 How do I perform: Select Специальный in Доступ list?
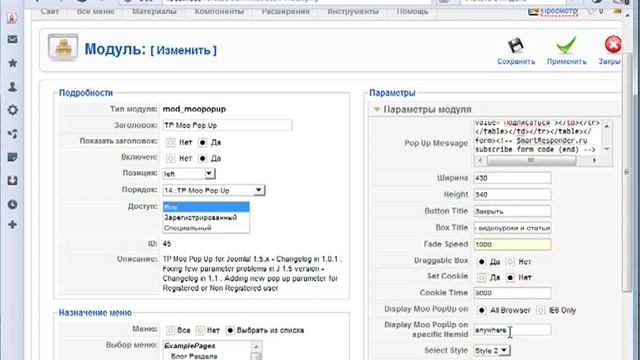point(206,228)
